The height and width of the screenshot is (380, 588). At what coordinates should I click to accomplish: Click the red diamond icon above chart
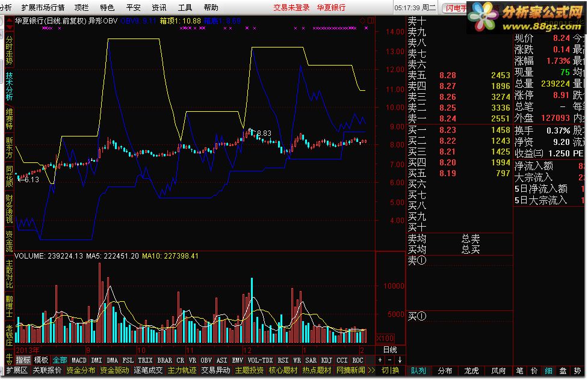click(x=363, y=20)
